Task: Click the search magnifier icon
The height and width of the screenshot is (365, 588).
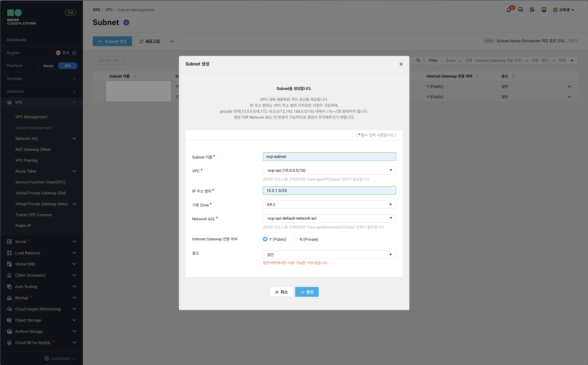Action: point(418,60)
